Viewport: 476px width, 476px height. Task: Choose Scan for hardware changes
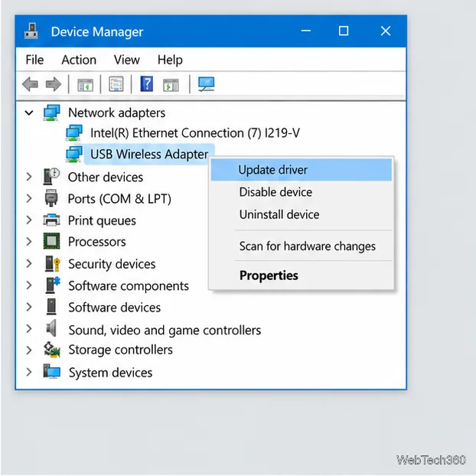[x=302, y=246]
